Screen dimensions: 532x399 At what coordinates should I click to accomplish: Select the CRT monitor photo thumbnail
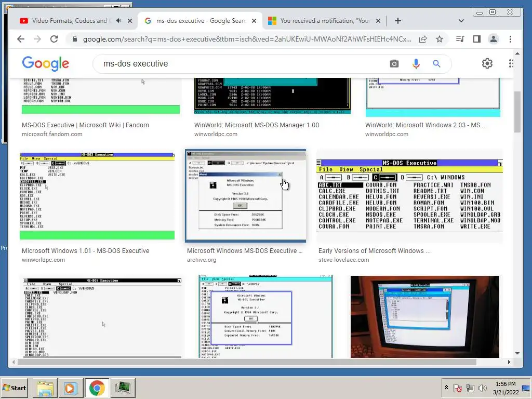[425, 317]
